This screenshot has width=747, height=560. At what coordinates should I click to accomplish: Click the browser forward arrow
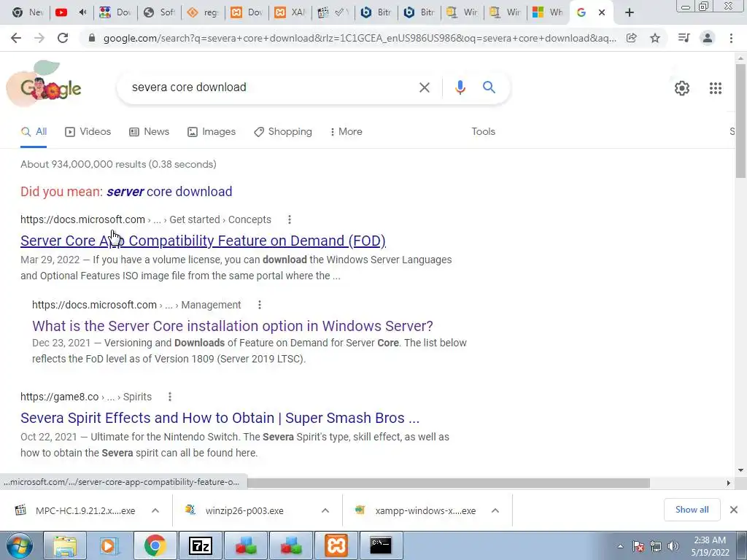coord(39,38)
